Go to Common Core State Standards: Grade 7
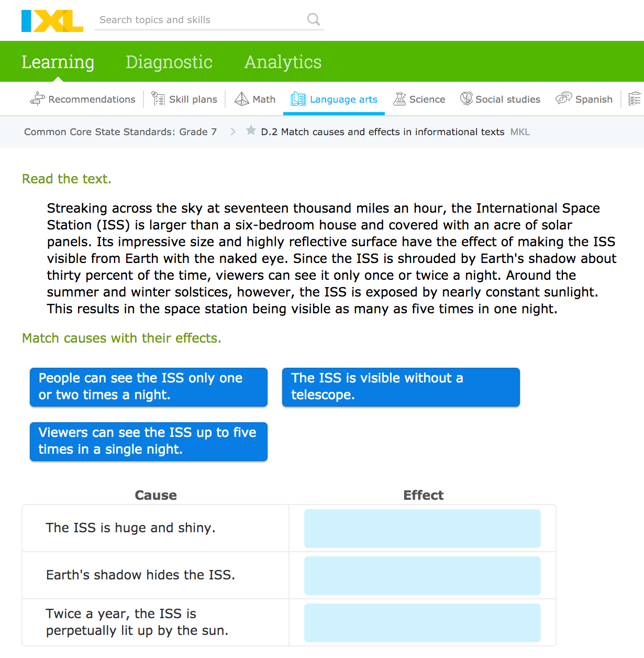This screenshot has height=658, width=644. 120,132
